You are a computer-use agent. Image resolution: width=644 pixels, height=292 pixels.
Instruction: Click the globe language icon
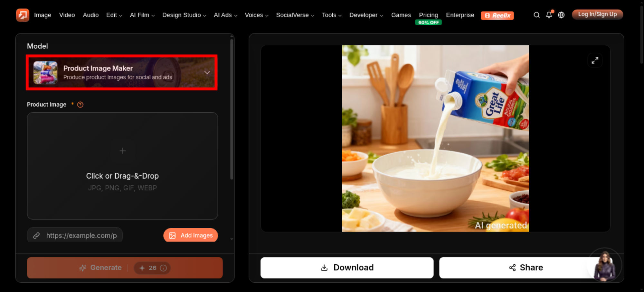click(561, 15)
